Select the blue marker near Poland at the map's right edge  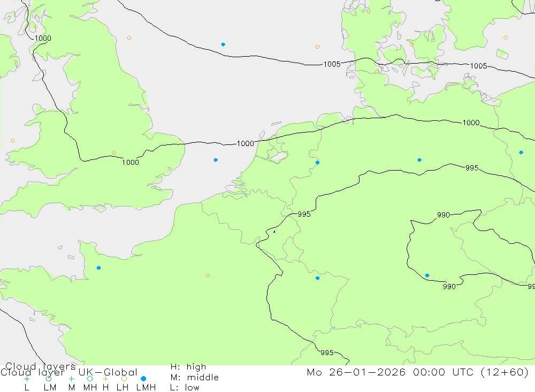click(x=521, y=152)
